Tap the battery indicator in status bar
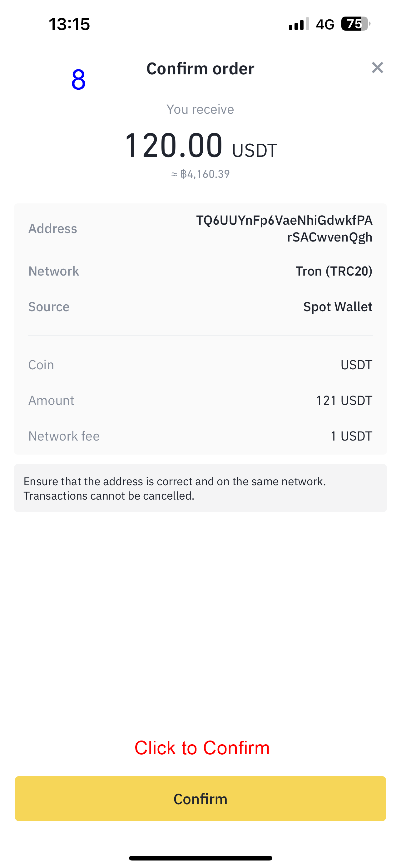This screenshot has width=401, height=868. pos(355,24)
